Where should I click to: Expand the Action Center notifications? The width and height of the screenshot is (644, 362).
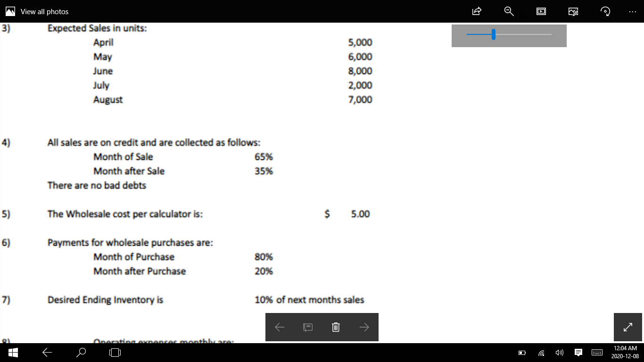tap(578, 352)
